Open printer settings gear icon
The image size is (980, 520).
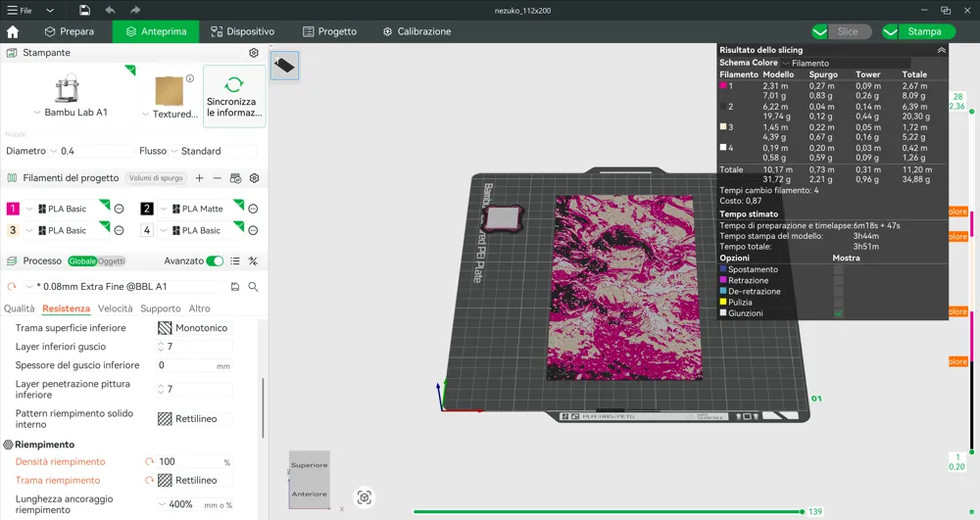click(254, 53)
